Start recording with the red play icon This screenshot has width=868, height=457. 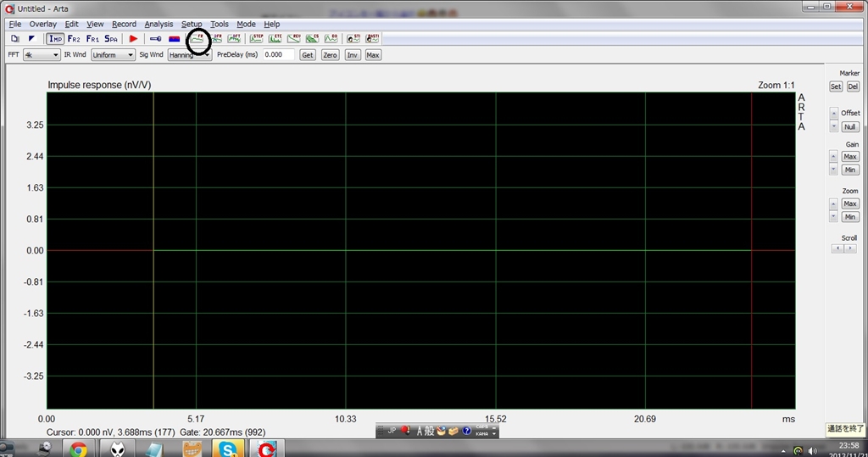click(133, 39)
